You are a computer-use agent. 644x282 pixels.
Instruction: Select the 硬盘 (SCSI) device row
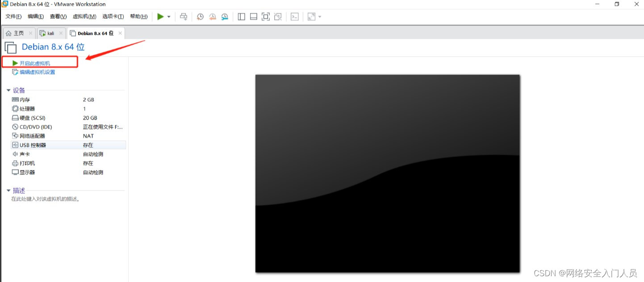click(x=68, y=118)
